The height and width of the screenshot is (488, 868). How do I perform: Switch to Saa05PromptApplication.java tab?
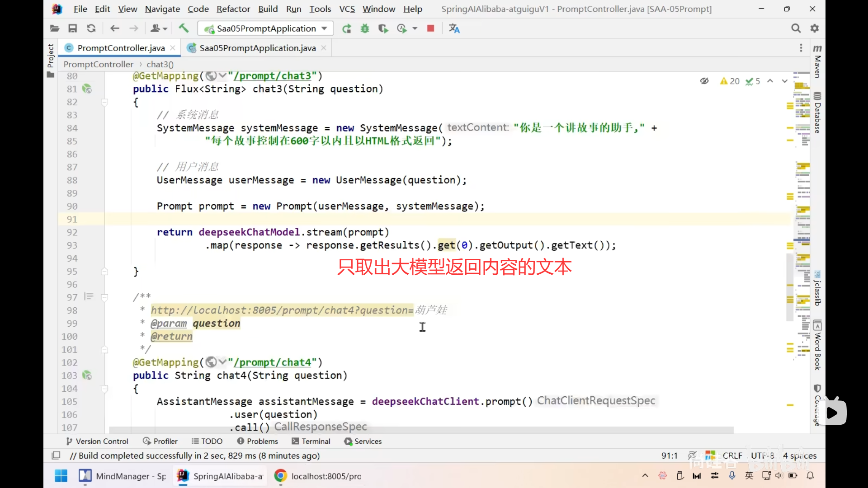[x=257, y=48]
